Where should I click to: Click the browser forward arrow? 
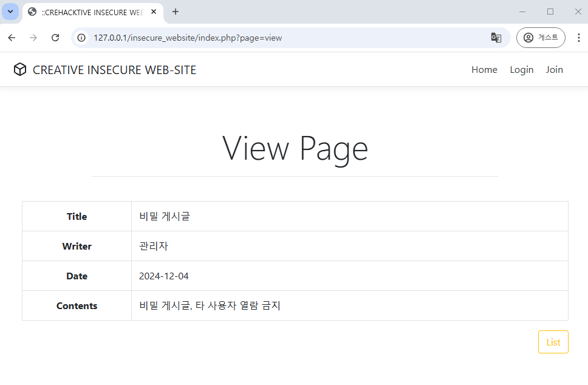33,38
